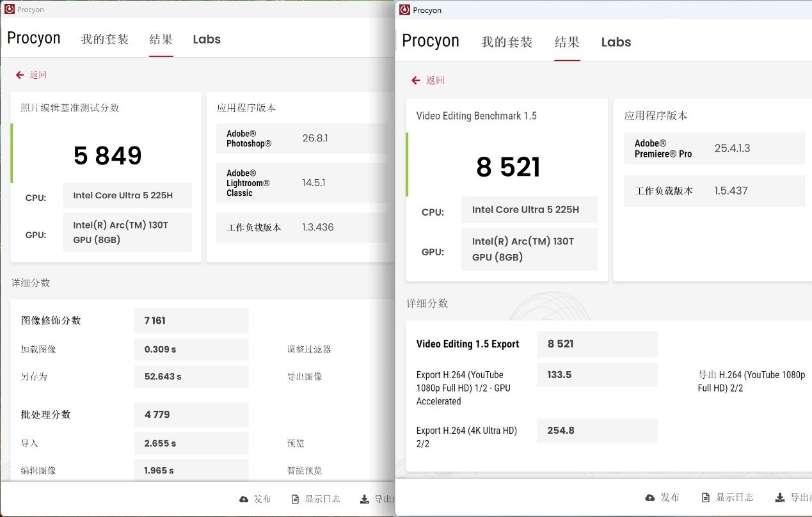
Task: Click Lightroom Classic version 14.5.1
Action: [x=314, y=183]
